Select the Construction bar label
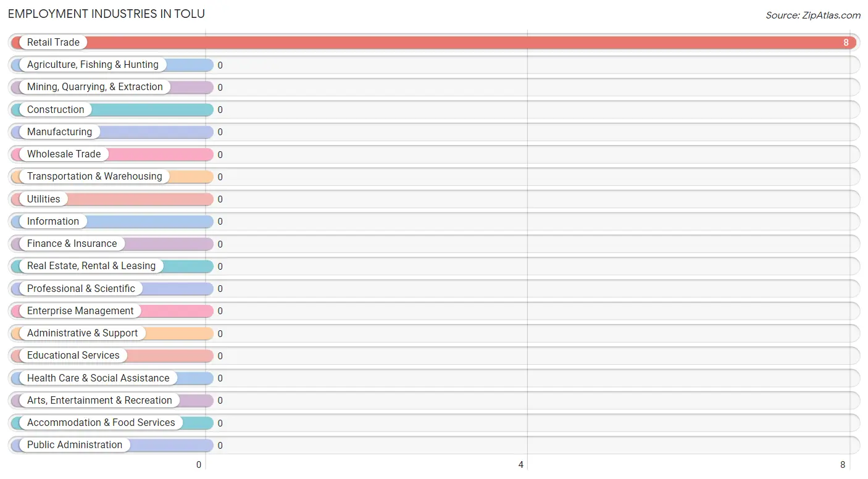The width and height of the screenshot is (868, 479). (56, 110)
